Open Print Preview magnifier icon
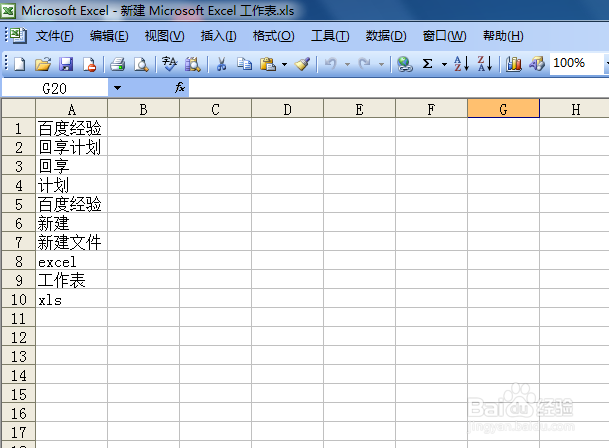 (x=141, y=64)
